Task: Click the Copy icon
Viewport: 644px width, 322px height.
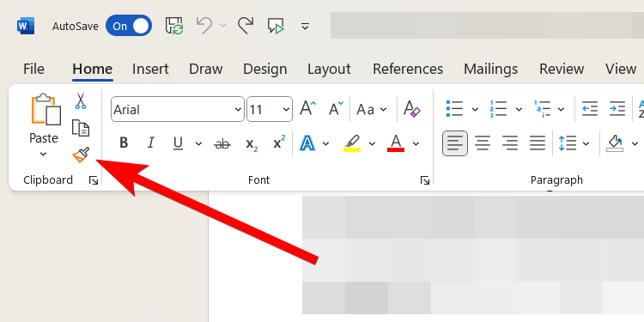Action: pos(81,128)
